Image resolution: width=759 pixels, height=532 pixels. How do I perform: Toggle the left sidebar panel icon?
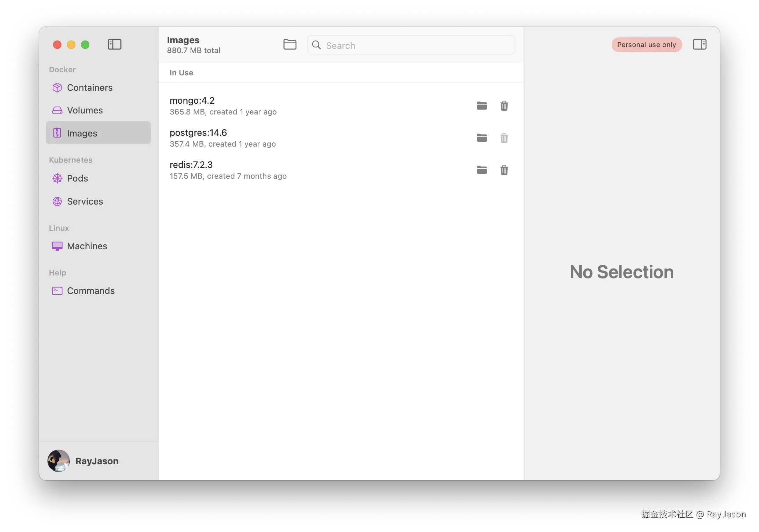point(115,44)
